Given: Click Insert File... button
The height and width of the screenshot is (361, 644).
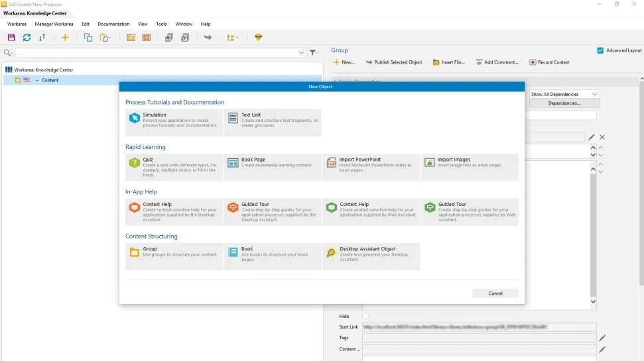Looking at the screenshot, I should coord(448,62).
